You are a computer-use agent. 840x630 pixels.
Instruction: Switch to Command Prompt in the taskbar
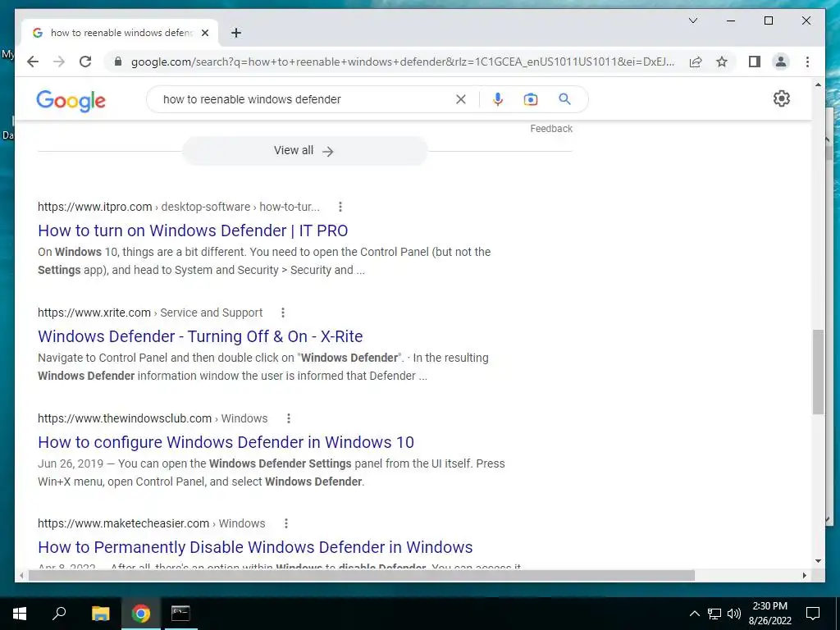point(180,614)
